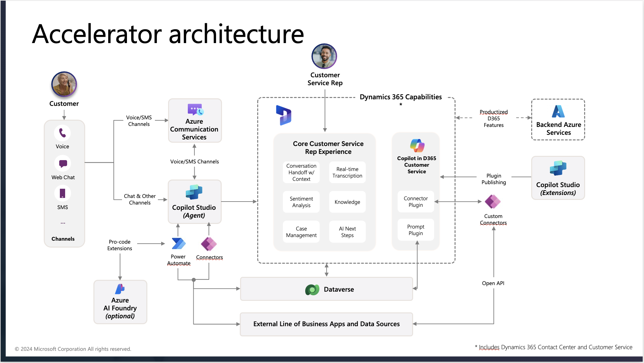Click the Chat & Other Channels label
Image resolution: width=644 pixels, height=363 pixels.
tap(140, 199)
